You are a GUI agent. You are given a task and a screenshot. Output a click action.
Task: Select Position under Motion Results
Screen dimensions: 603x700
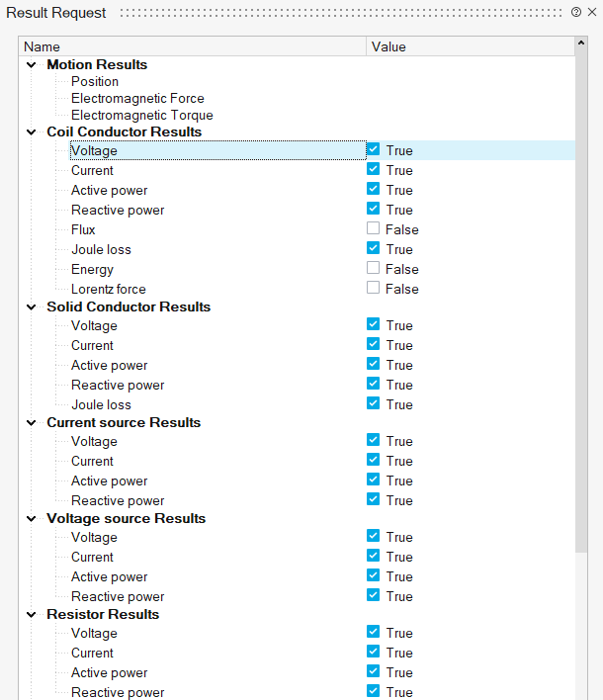[95, 81]
